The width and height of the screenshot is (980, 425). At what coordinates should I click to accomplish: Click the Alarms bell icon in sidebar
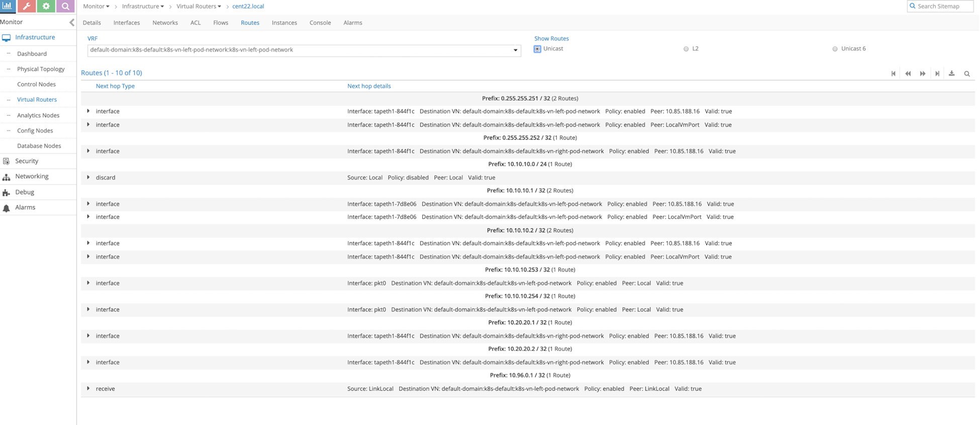(6, 208)
